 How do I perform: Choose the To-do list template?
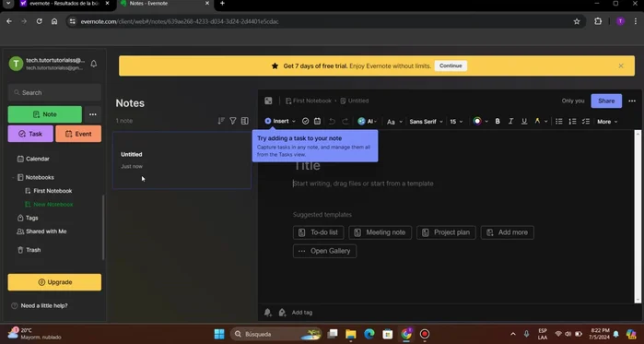click(x=318, y=232)
